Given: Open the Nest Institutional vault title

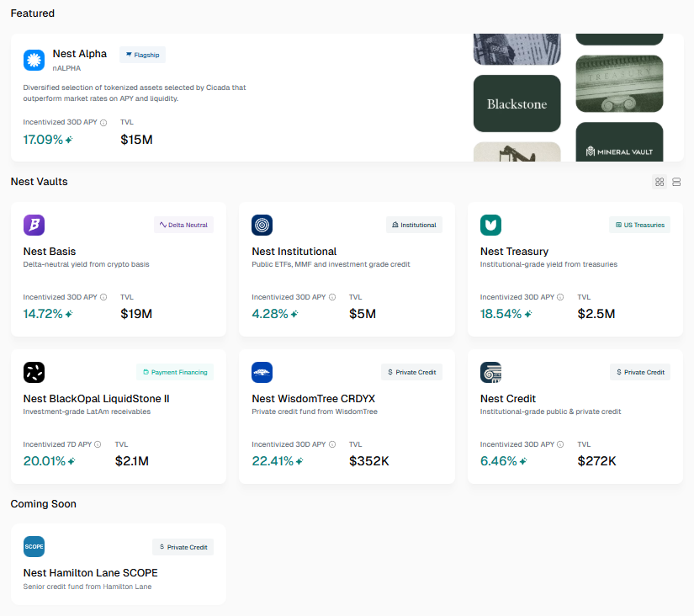Looking at the screenshot, I should [x=294, y=252].
